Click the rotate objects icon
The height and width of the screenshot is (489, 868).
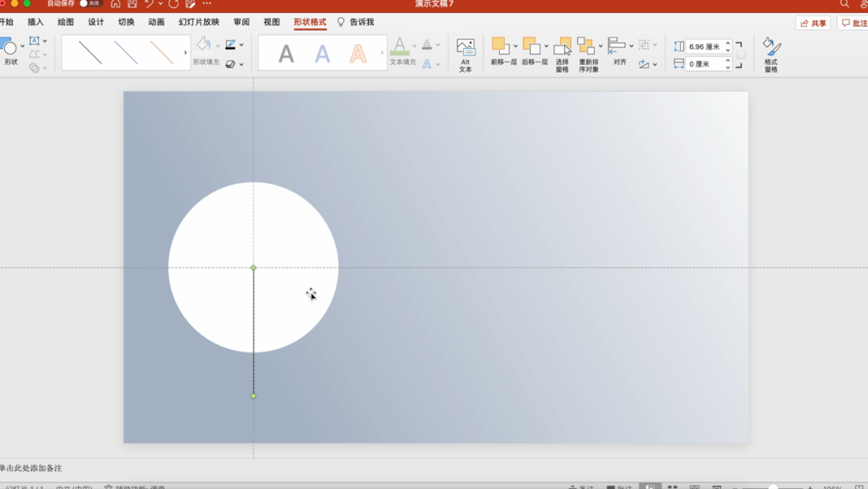[x=644, y=64]
